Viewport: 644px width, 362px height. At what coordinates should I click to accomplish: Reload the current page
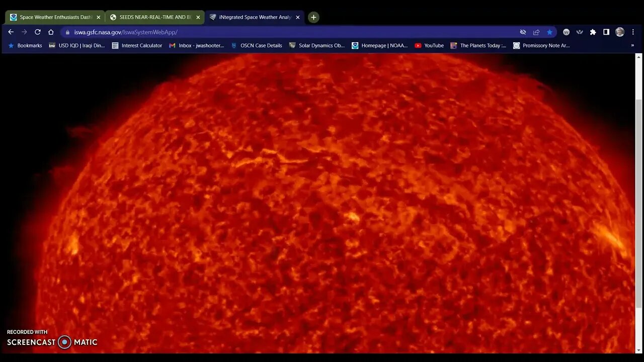tap(38, 32)
